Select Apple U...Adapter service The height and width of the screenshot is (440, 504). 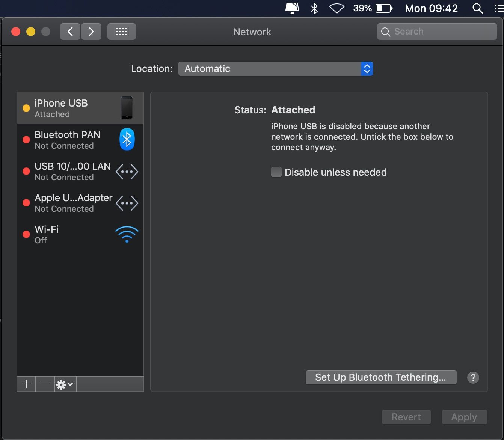click(80, 203)
